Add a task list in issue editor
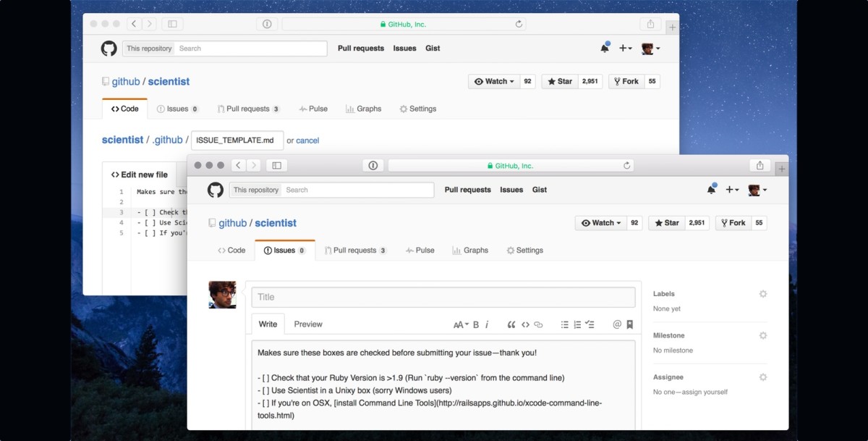868x441 pixels. tap(590, 325)
